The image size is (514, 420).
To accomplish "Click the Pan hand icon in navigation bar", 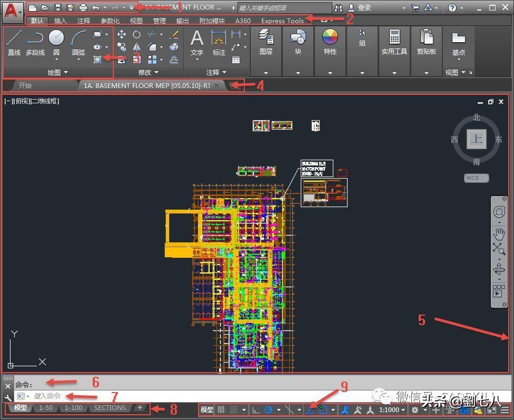I will click(499, 233).
